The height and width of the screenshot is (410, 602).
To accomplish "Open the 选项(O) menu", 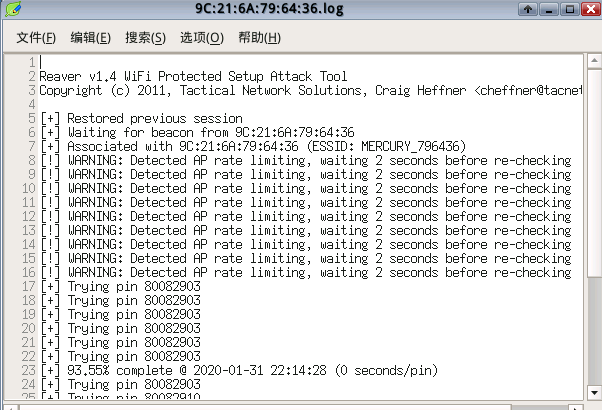I will [x=201, y=38].
